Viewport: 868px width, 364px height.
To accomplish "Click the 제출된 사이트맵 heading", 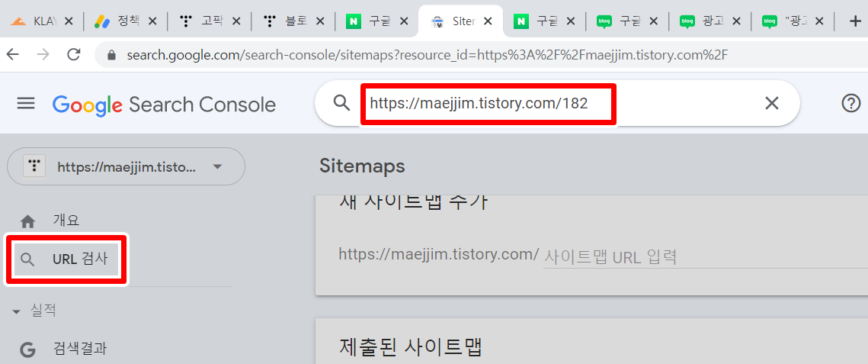I will [x=410, y=348].
